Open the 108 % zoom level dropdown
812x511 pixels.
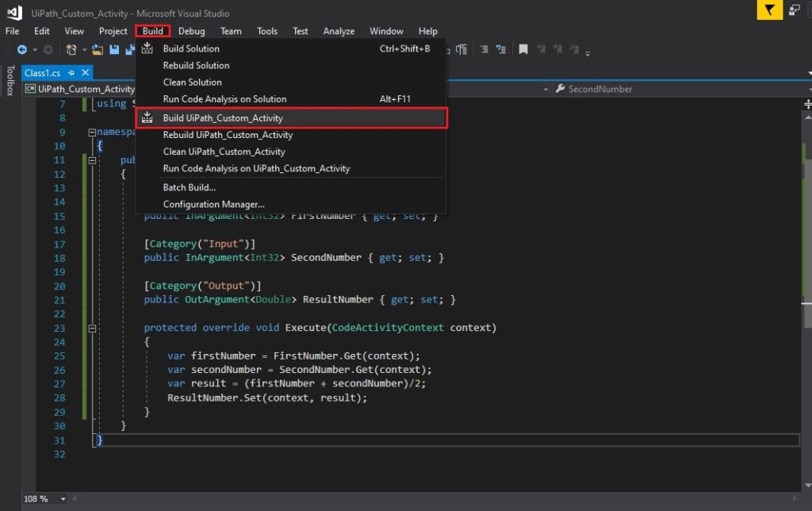[63, 498]
